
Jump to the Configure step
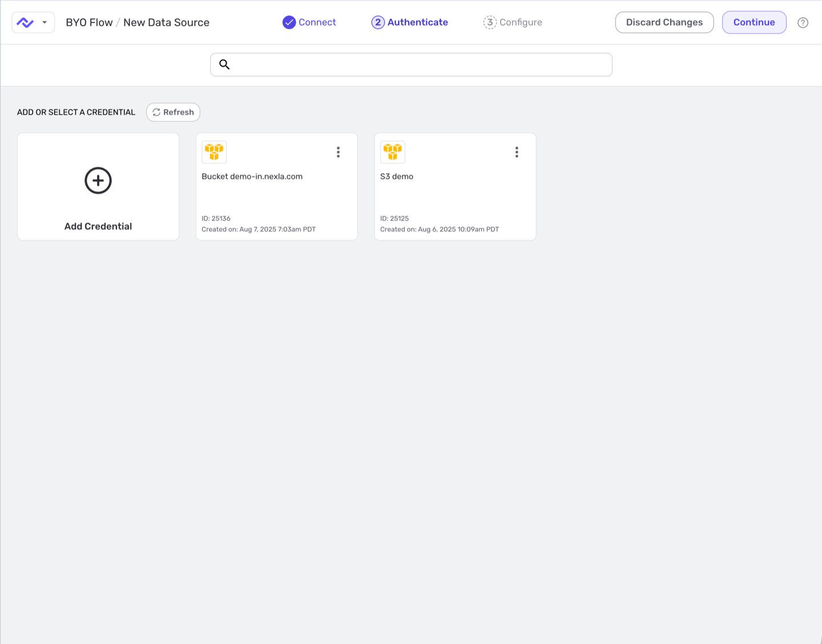coord(513,22)
